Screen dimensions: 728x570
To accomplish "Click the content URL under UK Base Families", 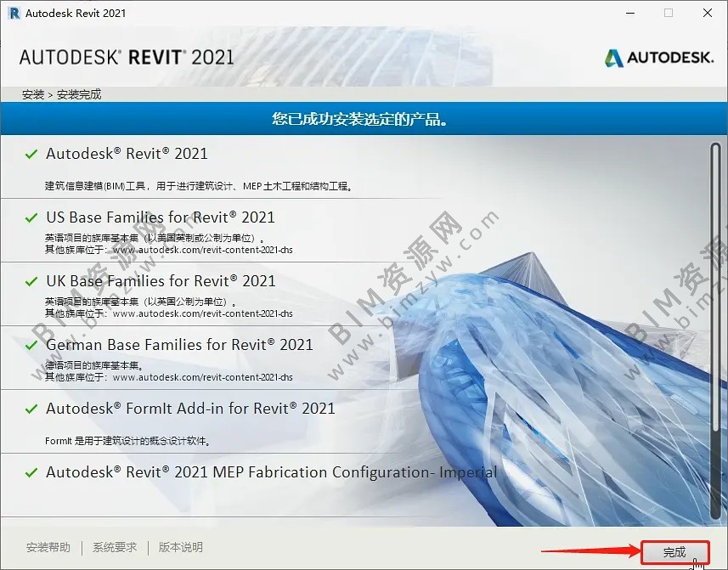I will click(x=202, y=313).
